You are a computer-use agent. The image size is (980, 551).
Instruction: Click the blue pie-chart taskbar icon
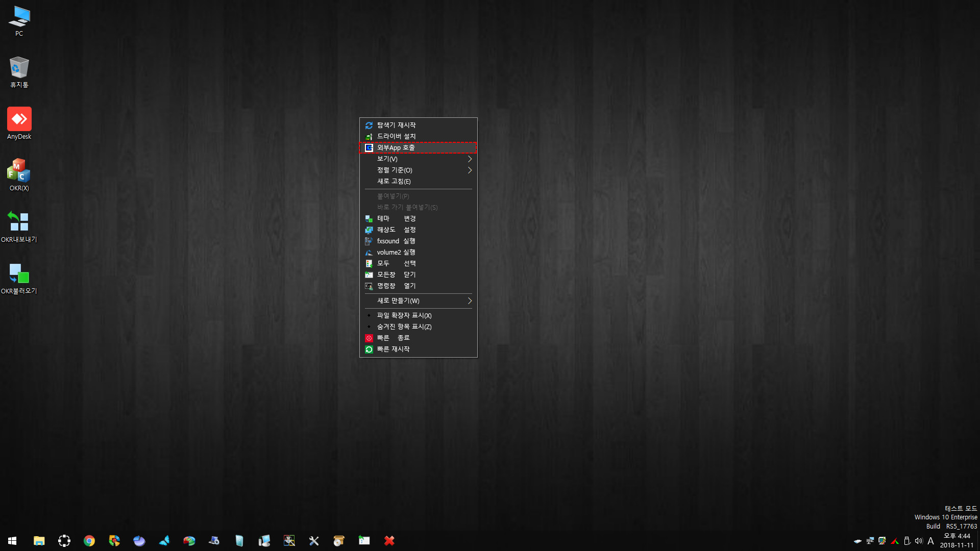coord(139,541)
